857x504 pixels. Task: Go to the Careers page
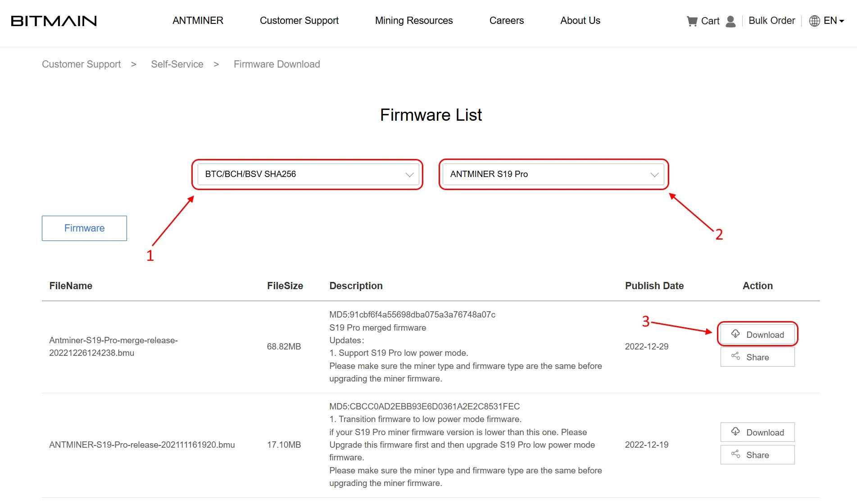tap(506, 21)
